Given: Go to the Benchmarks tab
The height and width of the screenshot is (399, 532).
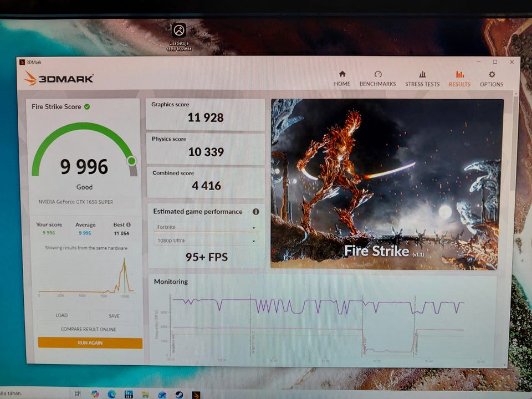Looking at the screenshot, I should [x=377, y=79].
